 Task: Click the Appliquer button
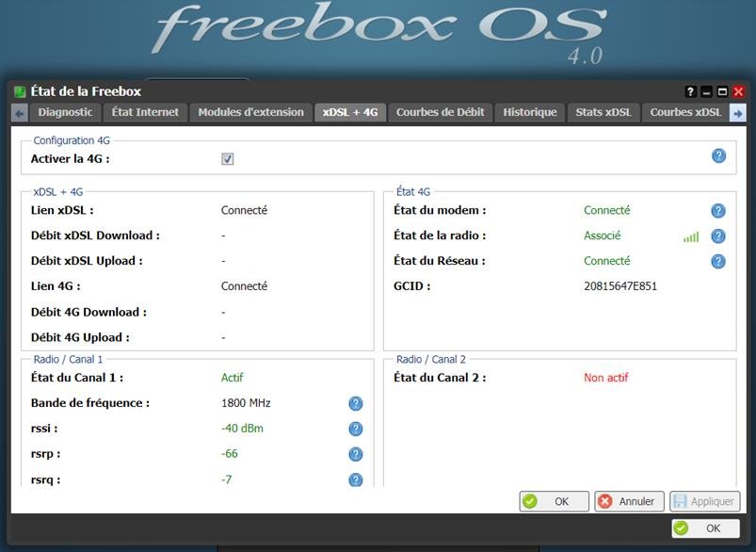(704, 501)
